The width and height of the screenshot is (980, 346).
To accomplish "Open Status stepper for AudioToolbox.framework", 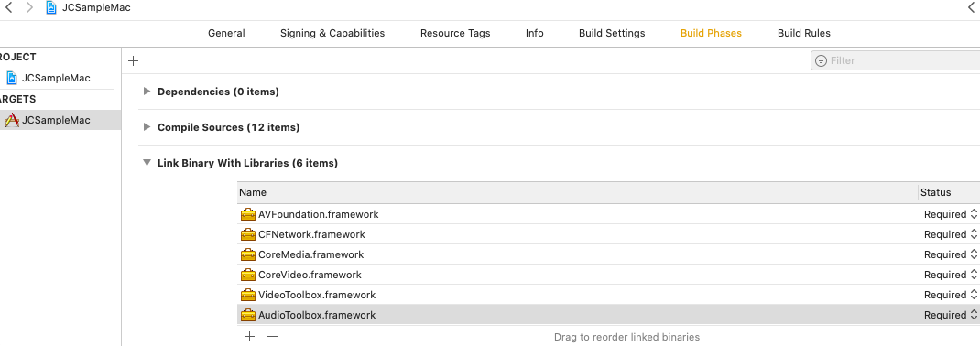I will coord(973,315).
